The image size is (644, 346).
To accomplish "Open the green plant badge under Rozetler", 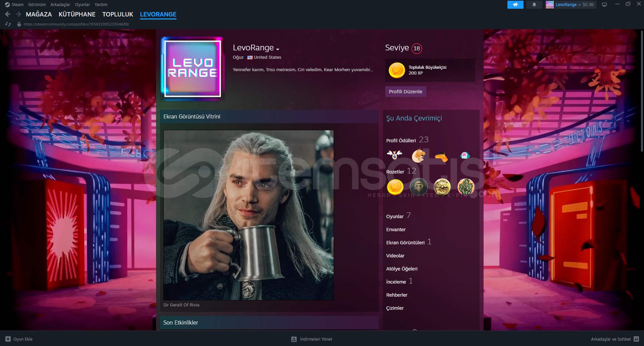I will [466, 187].
